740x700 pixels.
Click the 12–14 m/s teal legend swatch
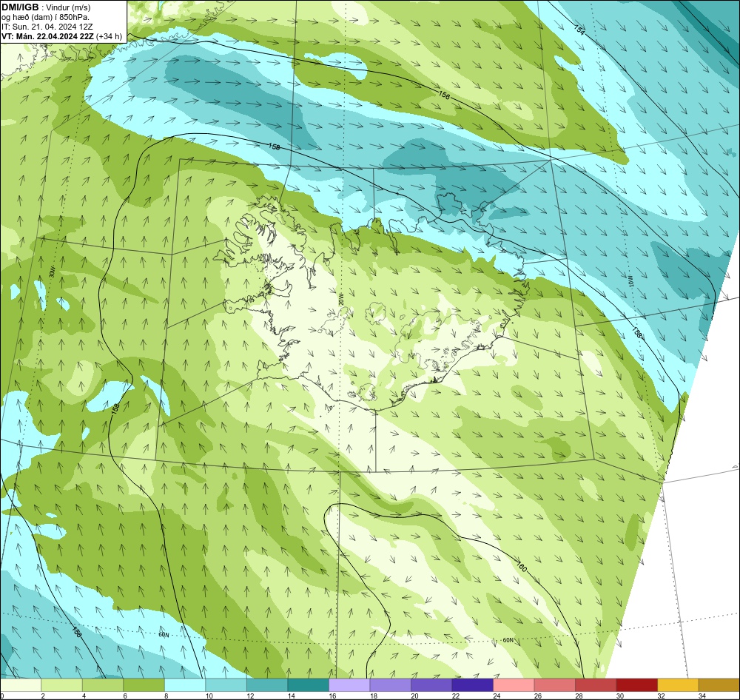coord(267,685)
